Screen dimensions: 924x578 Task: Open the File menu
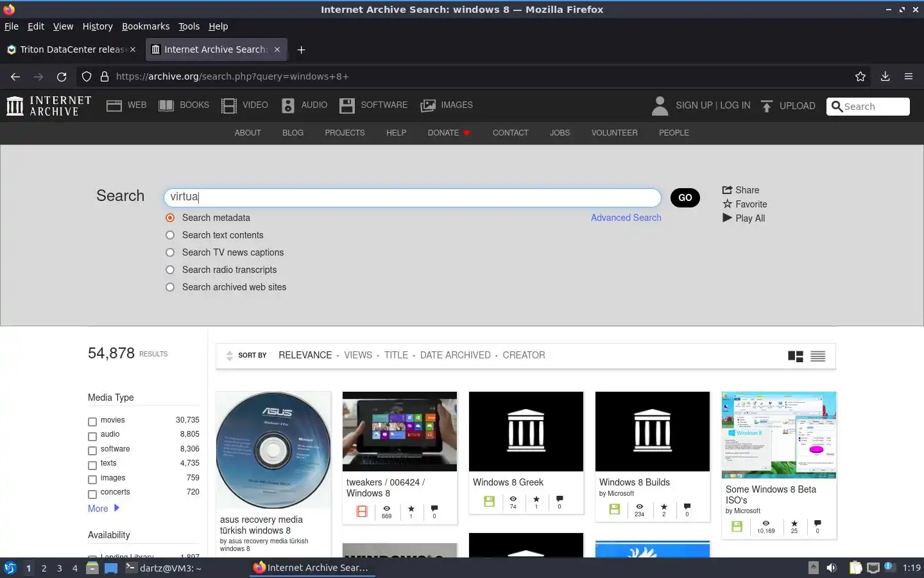12,26
